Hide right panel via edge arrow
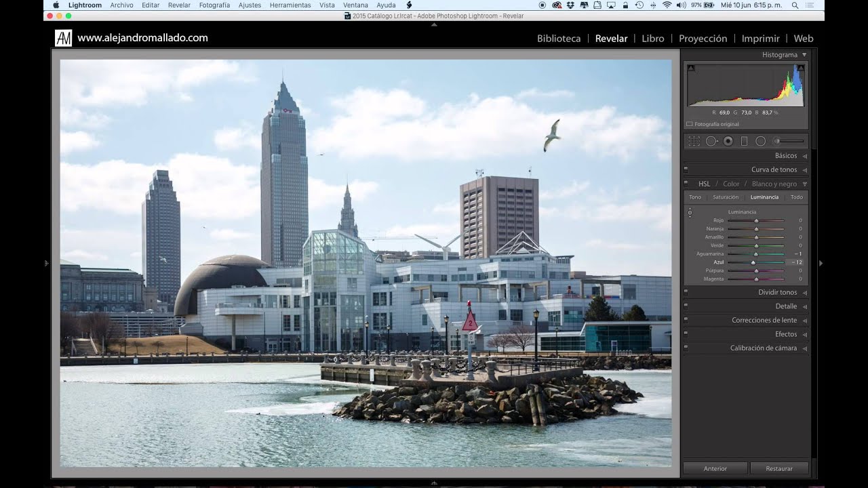The width and height of the screenshot is (868, 488). point(821,263)
